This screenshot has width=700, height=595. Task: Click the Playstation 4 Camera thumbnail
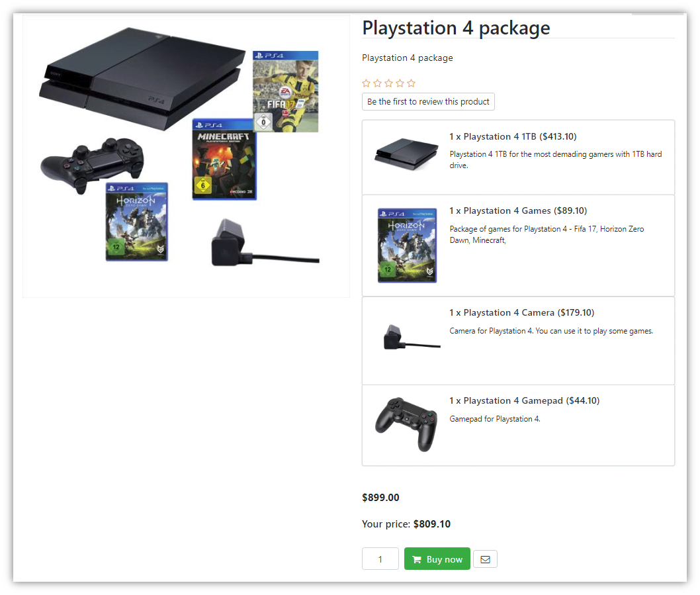click(x=412, y=338)
